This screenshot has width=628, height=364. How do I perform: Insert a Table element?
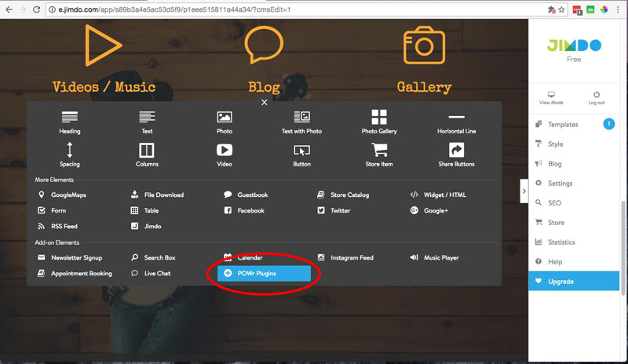[145, 210]
